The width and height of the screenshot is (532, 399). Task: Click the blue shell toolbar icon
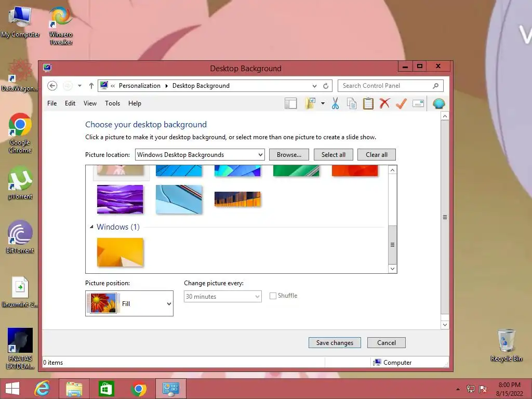click(438, 103)
